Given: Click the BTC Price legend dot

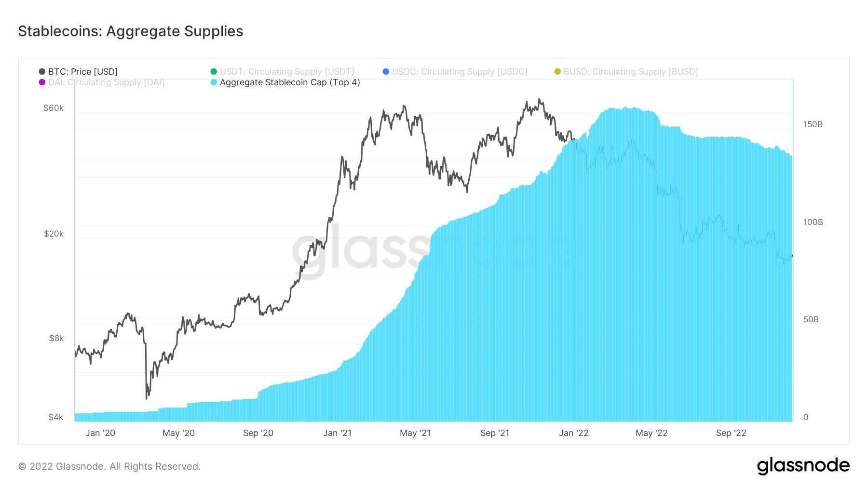Looking at the screenshot, I should click(x=42, y=72).
